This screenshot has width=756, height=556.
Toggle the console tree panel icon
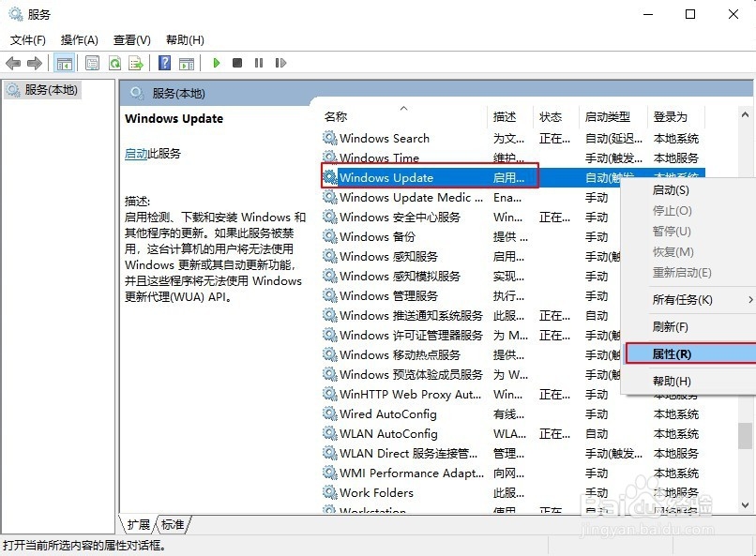62,63
